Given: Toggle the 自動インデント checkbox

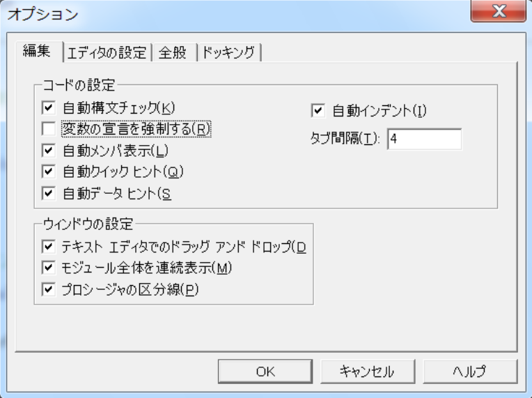Looking at the screenshot, I should pyautogui.click(x=318, y=110).
